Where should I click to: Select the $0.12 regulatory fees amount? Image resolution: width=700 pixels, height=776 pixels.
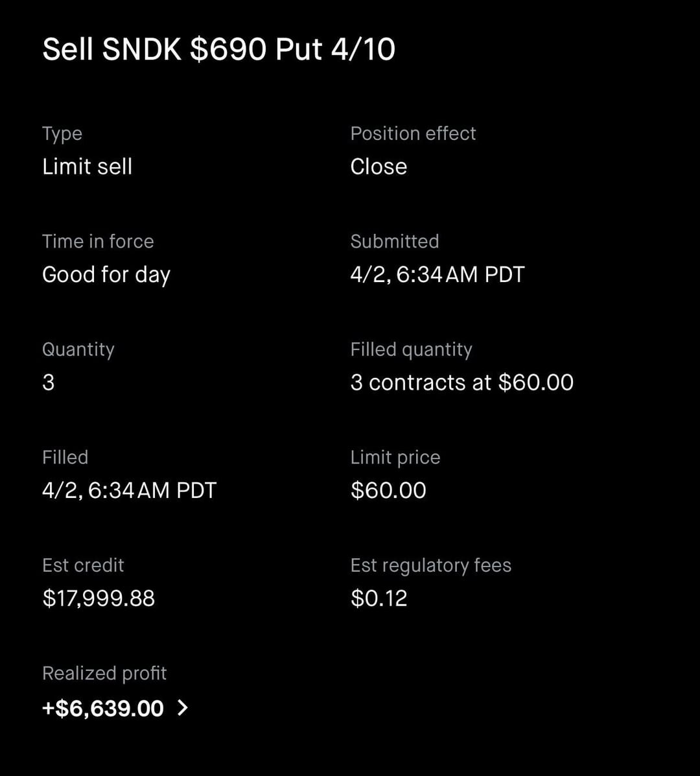click(379, 598)
